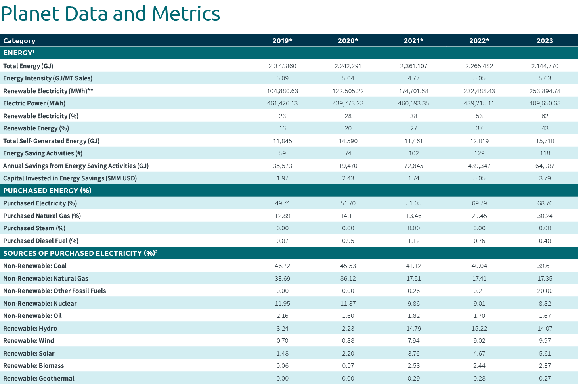Select the Purchased Steam (%) row label
This screenshot has height=392, width=585.
pos(34,228)
